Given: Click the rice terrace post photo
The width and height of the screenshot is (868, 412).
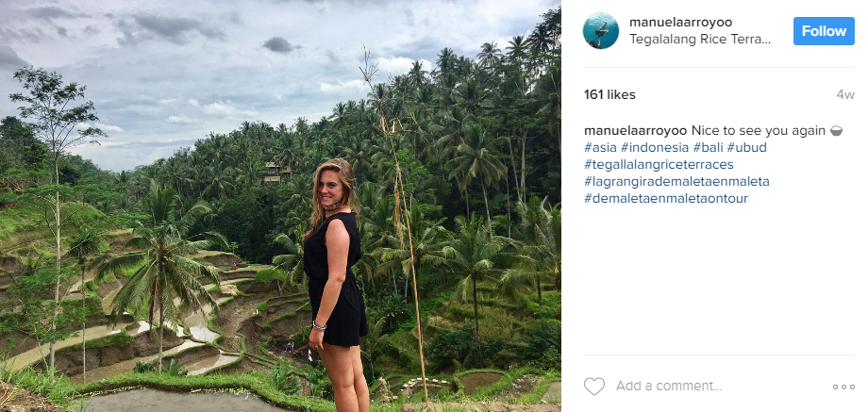Looking at the screenshot, I should (280, 206).
